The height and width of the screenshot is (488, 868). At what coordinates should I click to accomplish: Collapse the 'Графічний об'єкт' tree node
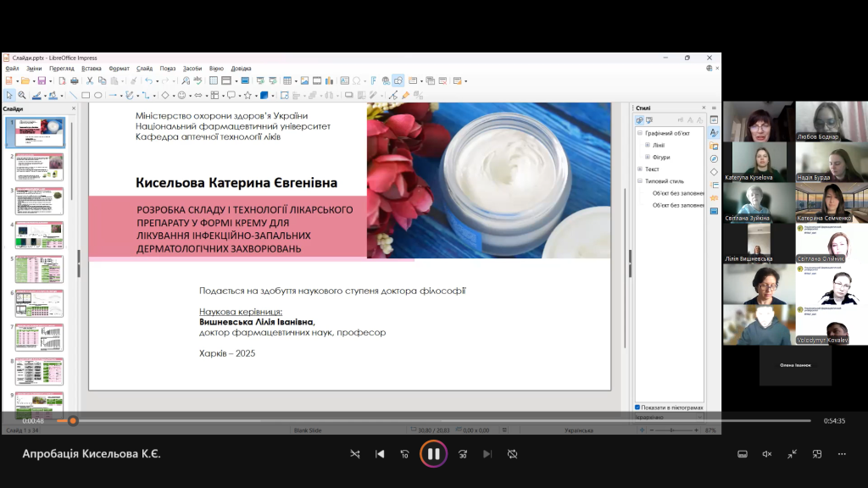(640, 133)
